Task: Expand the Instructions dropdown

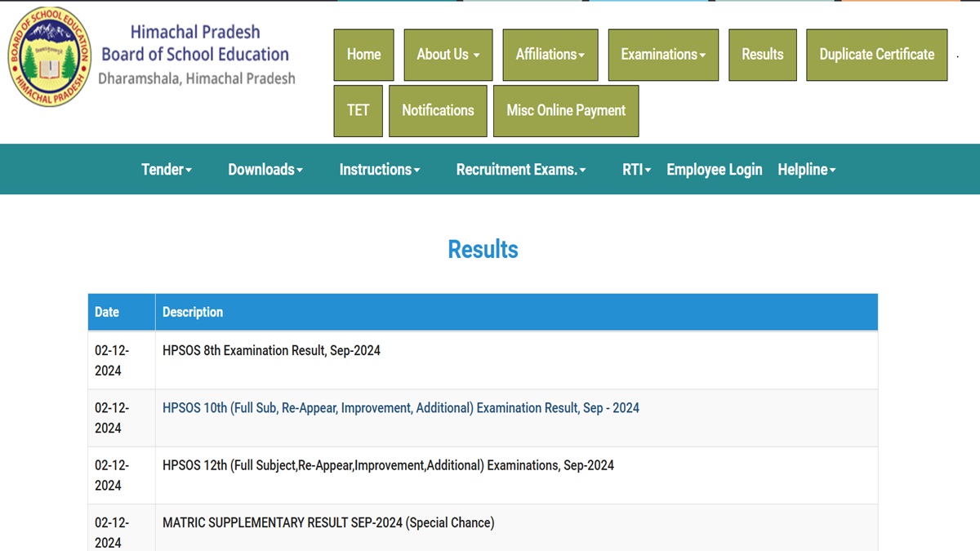Action: point(380,170)
